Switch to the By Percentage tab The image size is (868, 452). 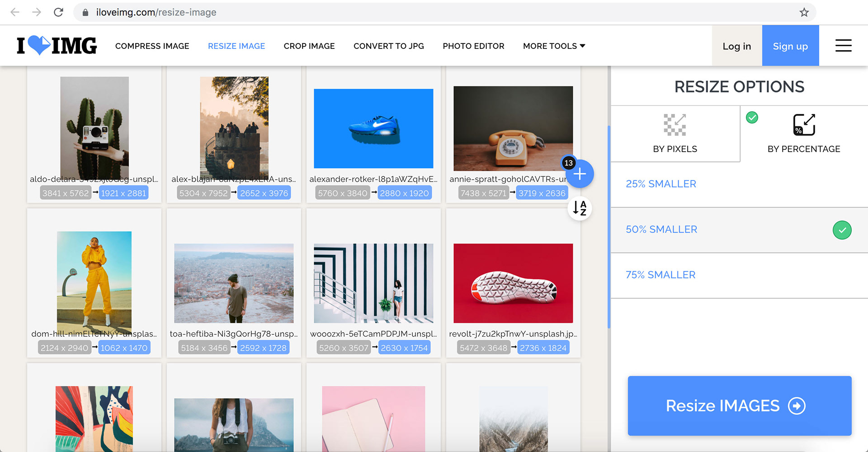pos(804,134)
